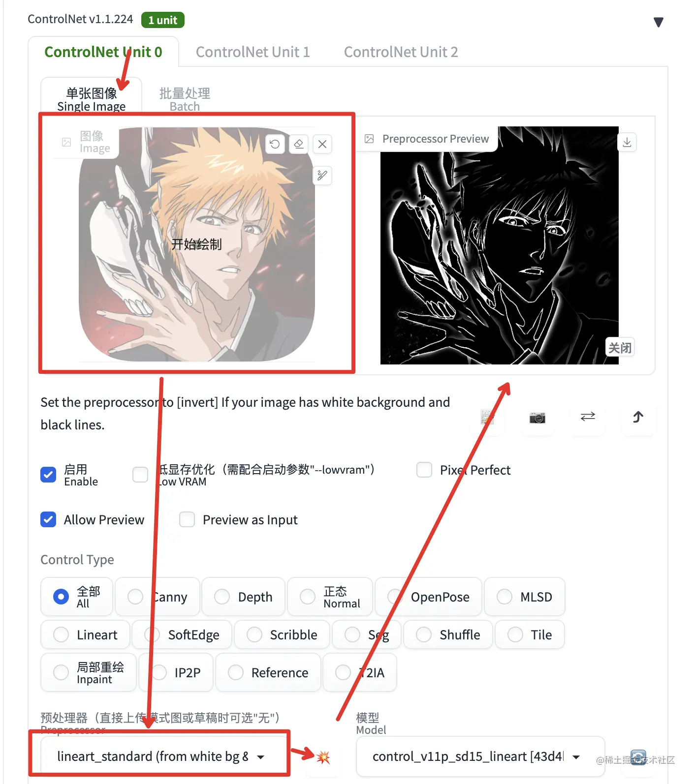Click the 关闭 close preview button

click(x=620, y=348)
